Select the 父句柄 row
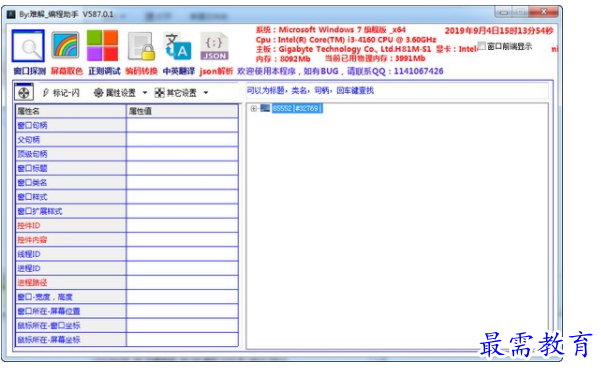The width and height of the screenshot is (601, 376). click(127, 140)
